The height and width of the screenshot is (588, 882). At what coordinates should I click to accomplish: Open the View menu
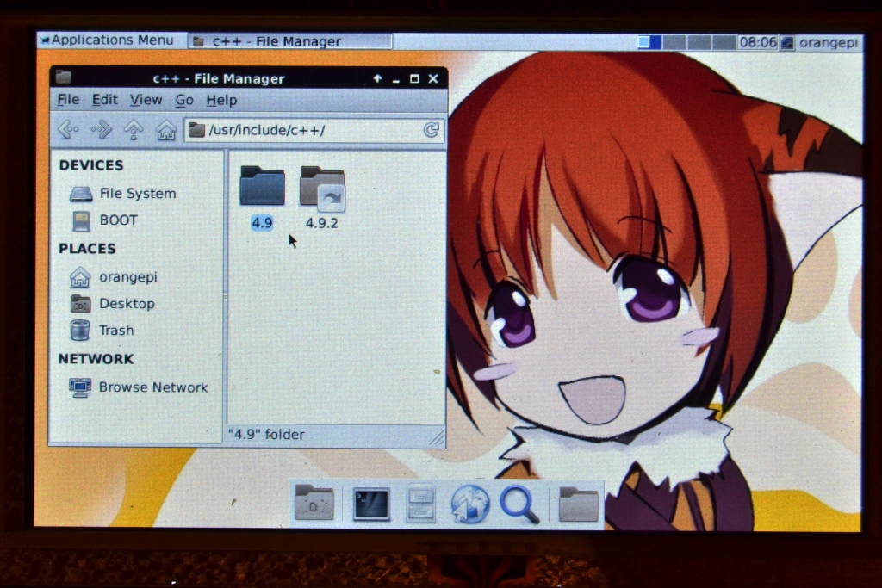pos(146,100)
